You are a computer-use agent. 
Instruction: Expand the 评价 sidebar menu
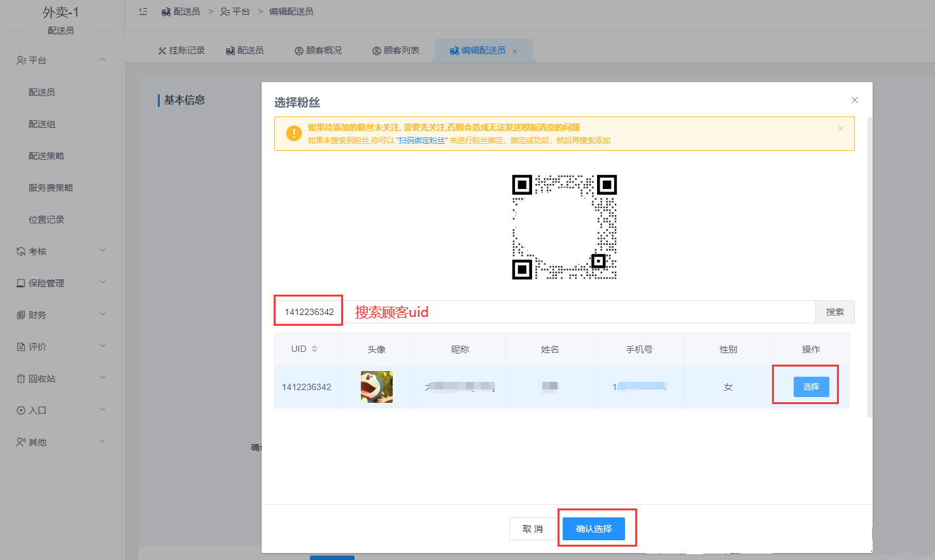tap(62, 347)
